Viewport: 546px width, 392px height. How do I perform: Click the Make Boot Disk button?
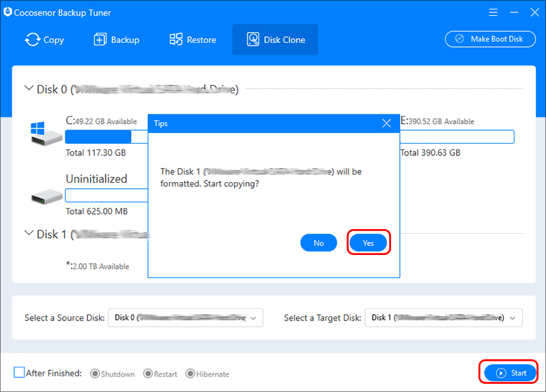tap(490, 39)
